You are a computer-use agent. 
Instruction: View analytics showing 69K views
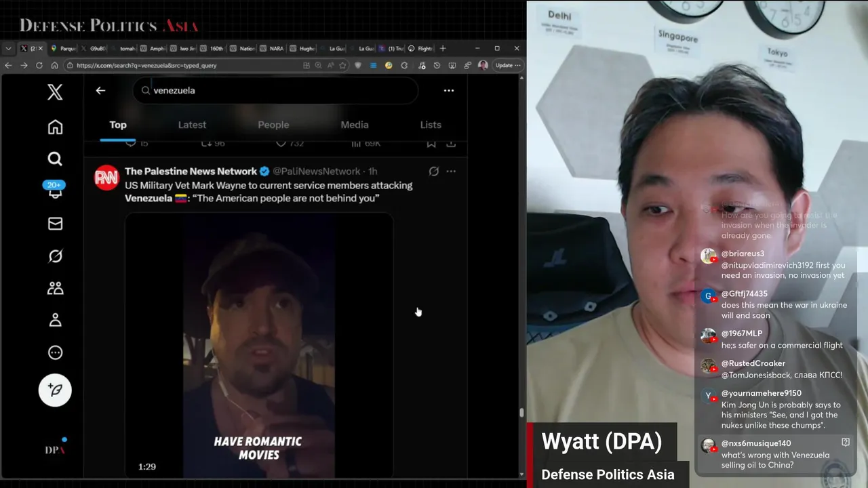(366, 144)
